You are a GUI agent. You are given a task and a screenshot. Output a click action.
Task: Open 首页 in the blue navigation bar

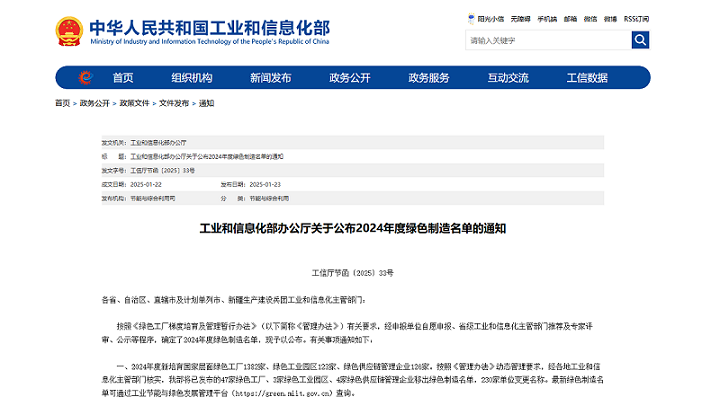coord(123,78)
